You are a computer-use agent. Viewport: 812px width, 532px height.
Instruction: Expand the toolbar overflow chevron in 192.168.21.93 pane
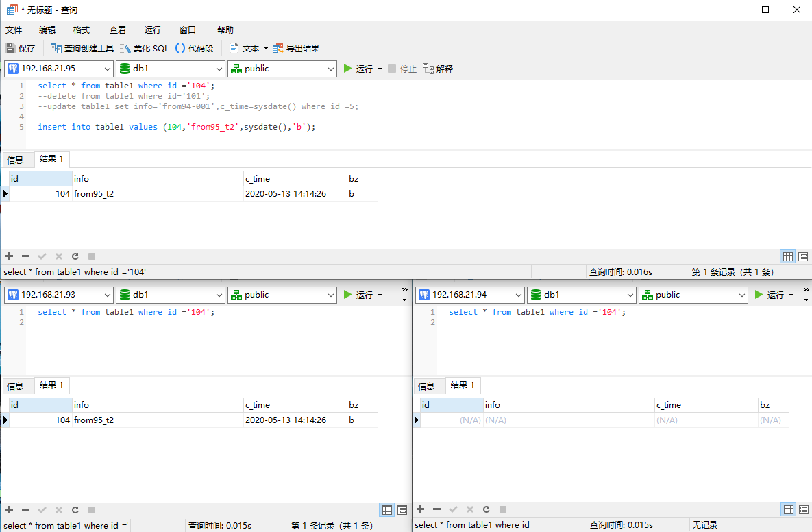(x=405, y=290)
